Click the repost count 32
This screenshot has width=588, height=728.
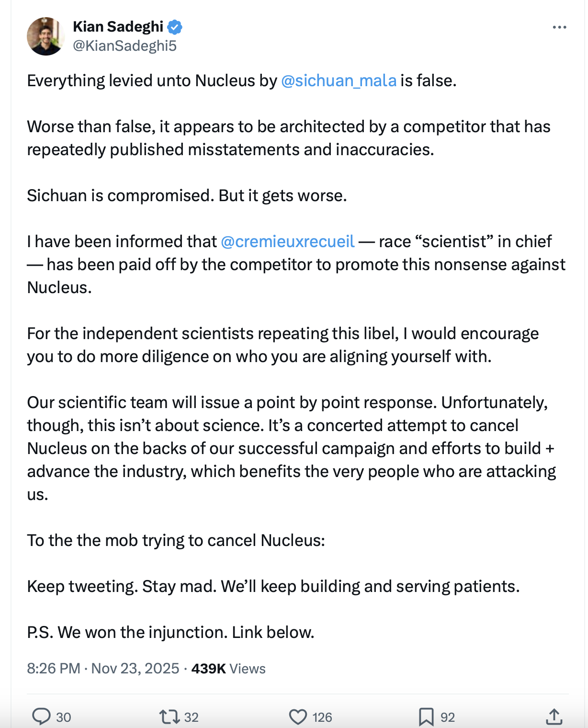(192, 717)
